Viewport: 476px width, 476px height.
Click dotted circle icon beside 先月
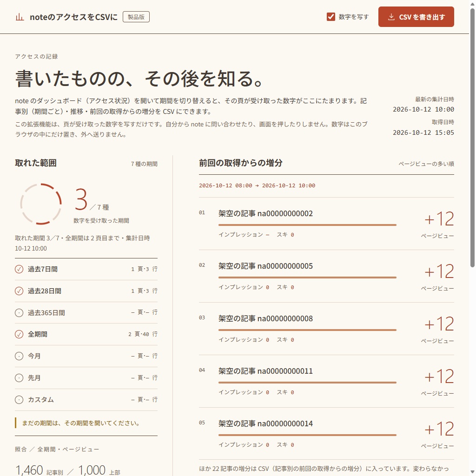[19, 378]
